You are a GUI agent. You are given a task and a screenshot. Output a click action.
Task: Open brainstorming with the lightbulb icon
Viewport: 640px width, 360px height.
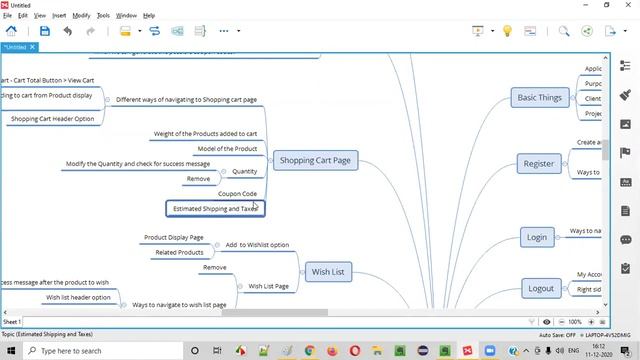507,31
